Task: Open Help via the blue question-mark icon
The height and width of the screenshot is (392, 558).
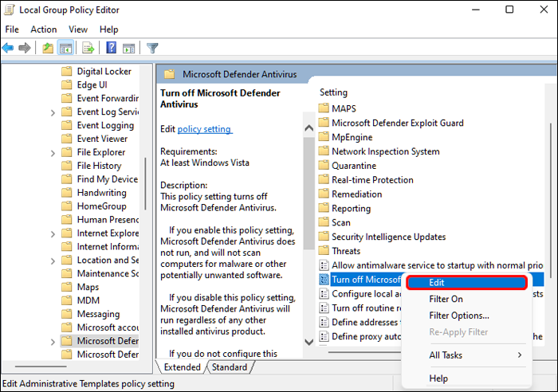Action: (111, 48)
